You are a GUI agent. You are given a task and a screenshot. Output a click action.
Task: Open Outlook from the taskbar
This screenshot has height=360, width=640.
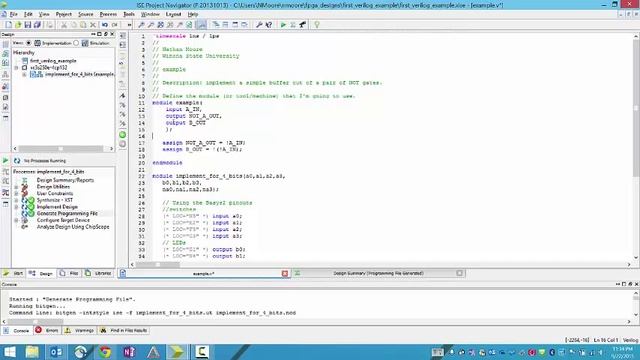56,352
